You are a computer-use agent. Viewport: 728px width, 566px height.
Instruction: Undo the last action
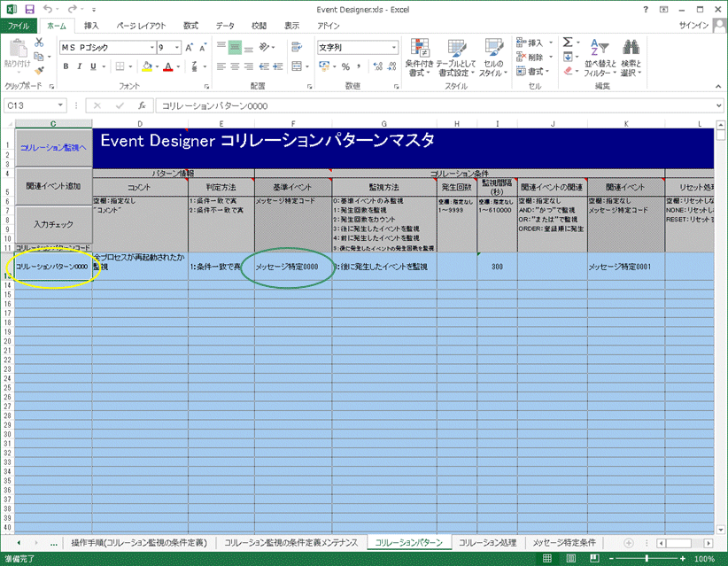click(47, 9)
